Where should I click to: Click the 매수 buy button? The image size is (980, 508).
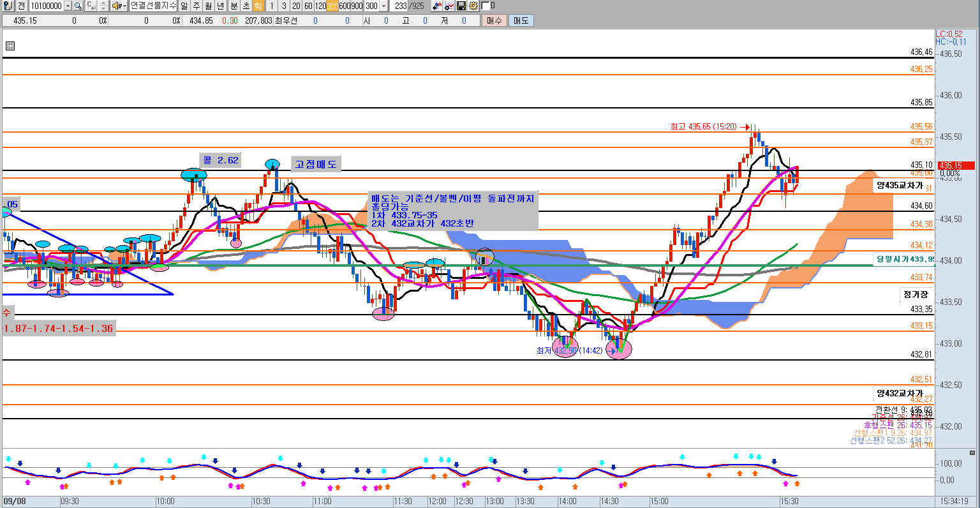coord(494,20)
